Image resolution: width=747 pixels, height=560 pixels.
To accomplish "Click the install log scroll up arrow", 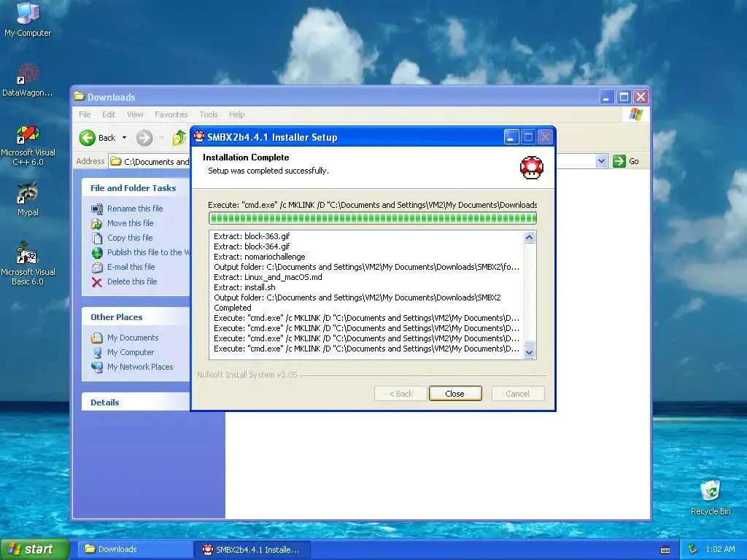I will coord(530,237).
